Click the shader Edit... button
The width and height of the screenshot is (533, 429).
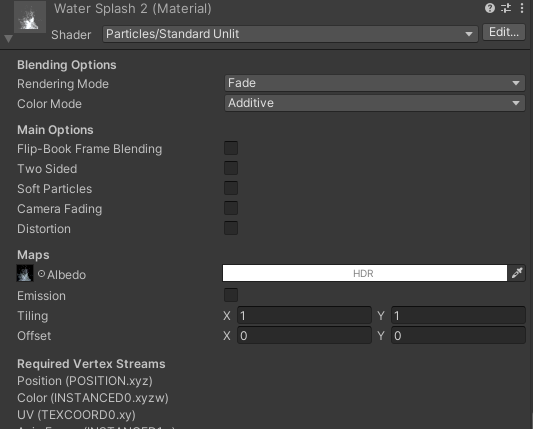pos(504,32)
